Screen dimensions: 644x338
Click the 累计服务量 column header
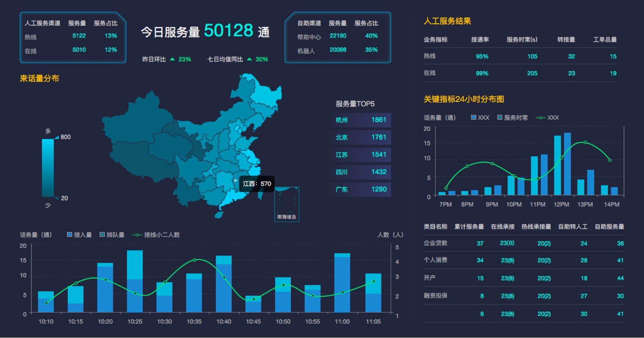(x=469, y=227)
